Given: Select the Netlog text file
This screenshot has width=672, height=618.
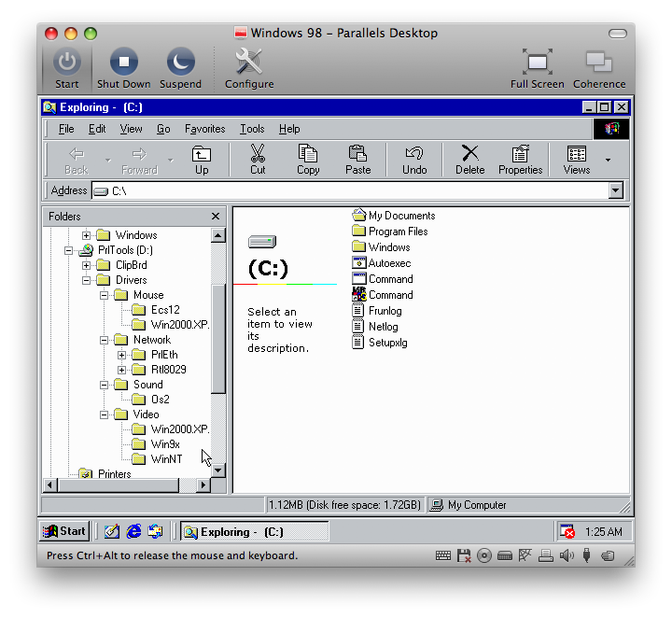Looking at the screenshot, I should click(x=375, y=326).
